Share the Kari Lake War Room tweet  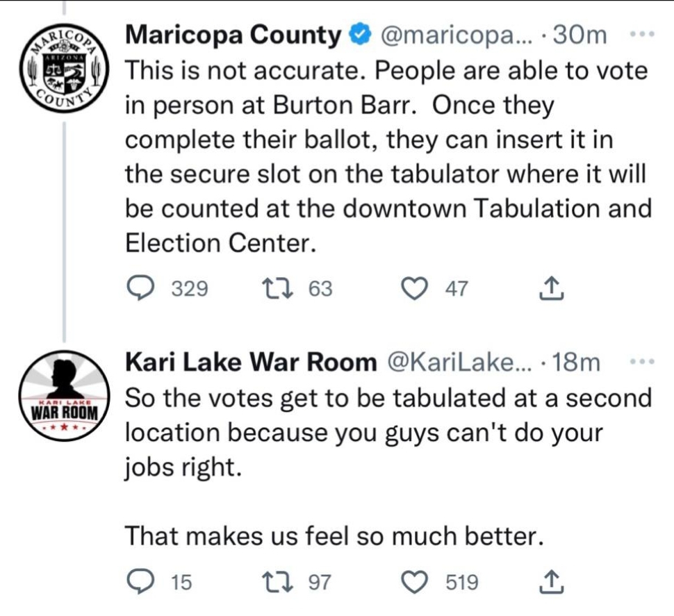551,582
